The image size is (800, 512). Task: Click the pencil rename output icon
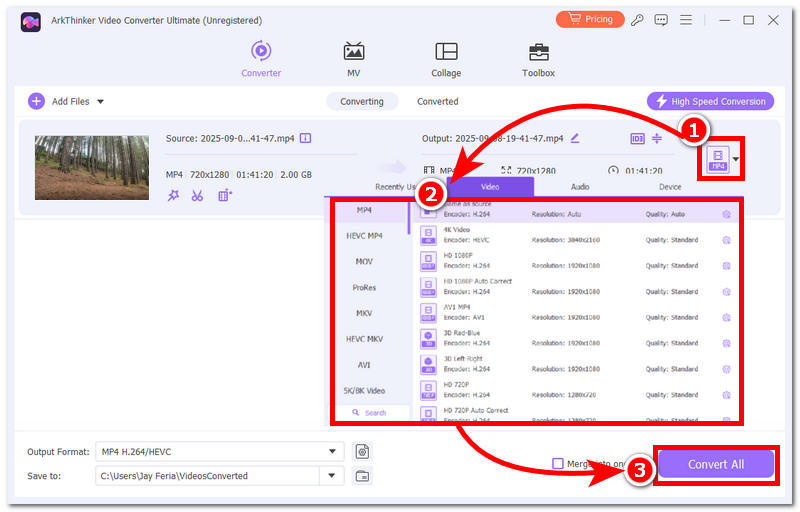point(575,138)
